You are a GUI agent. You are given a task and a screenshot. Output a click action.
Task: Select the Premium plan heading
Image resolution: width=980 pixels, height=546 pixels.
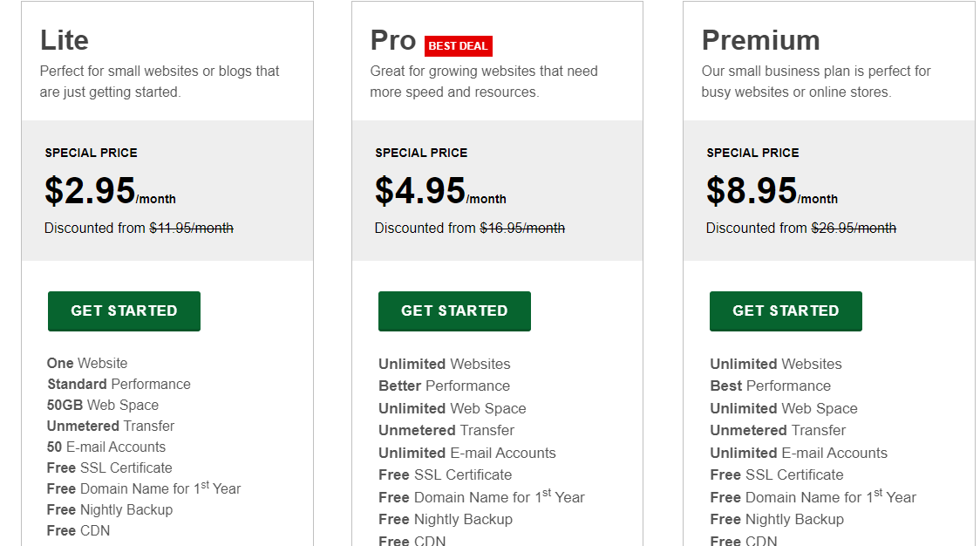point(760,40)
